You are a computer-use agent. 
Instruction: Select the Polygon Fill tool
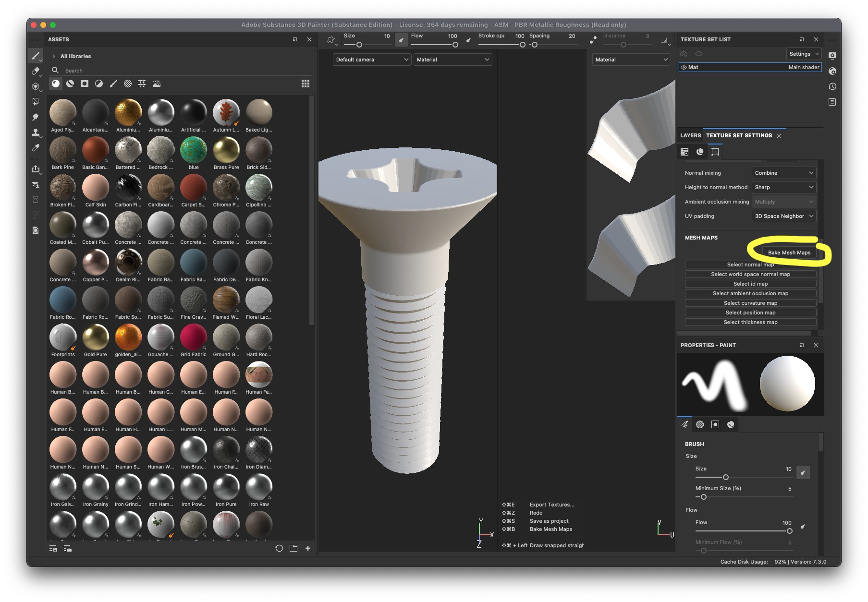pyautogui.click(x=36, y=102)
